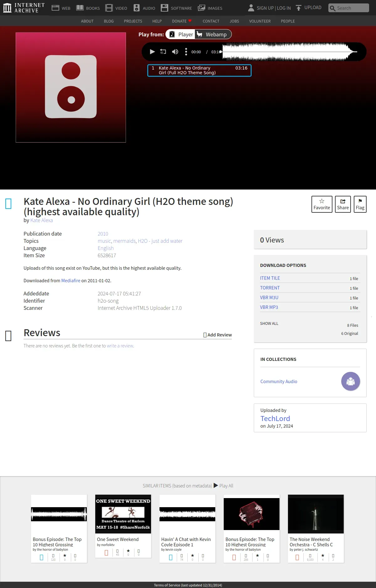Open the Jobs menu item
Viewport: 376px width, 588px height.
(x=234, y=21)
